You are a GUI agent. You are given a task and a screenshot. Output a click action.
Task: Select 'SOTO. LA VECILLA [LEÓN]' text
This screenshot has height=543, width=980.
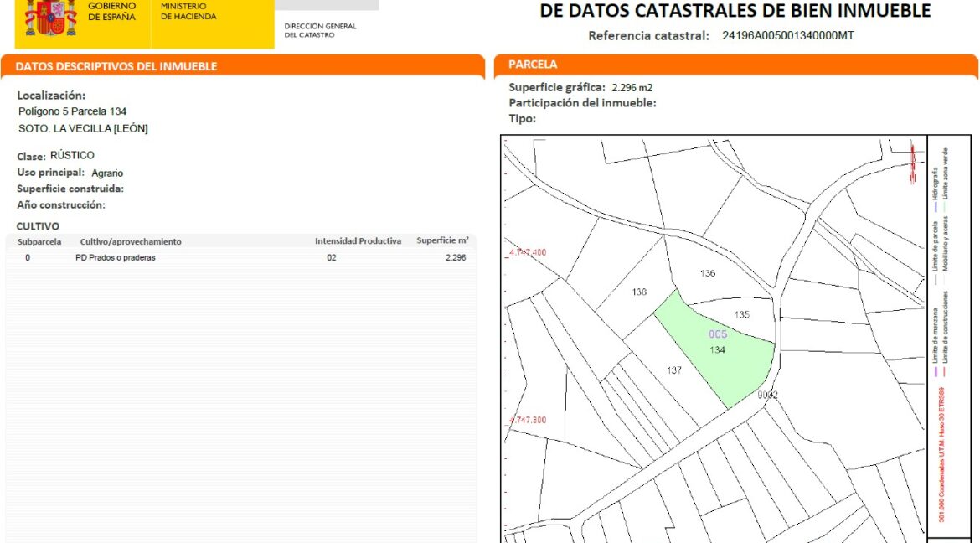(x=83, y=129)
